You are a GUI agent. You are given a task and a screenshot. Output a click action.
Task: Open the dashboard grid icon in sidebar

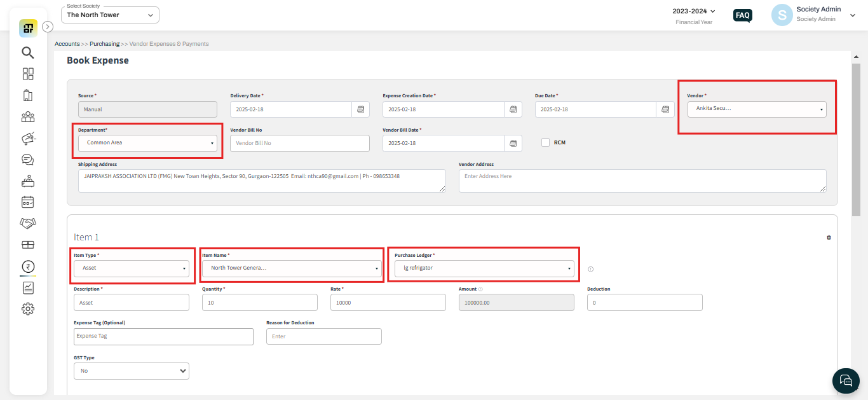click(27, 74)
